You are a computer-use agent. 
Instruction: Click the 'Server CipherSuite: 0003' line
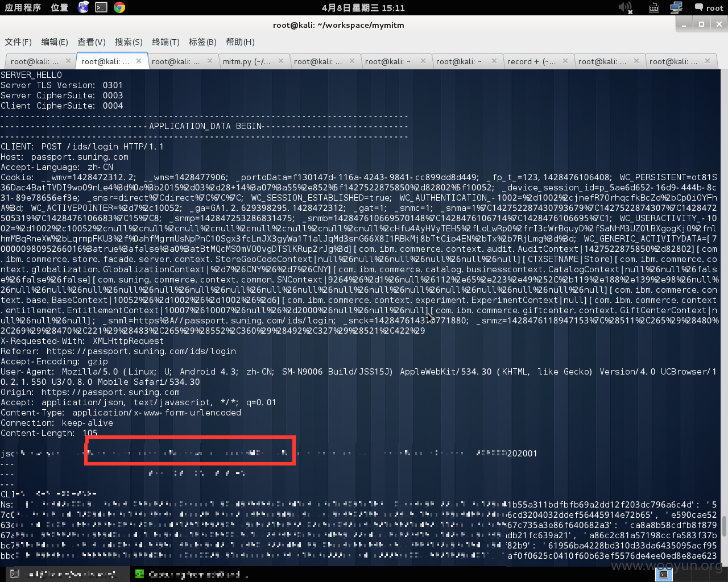click(61, 95)
